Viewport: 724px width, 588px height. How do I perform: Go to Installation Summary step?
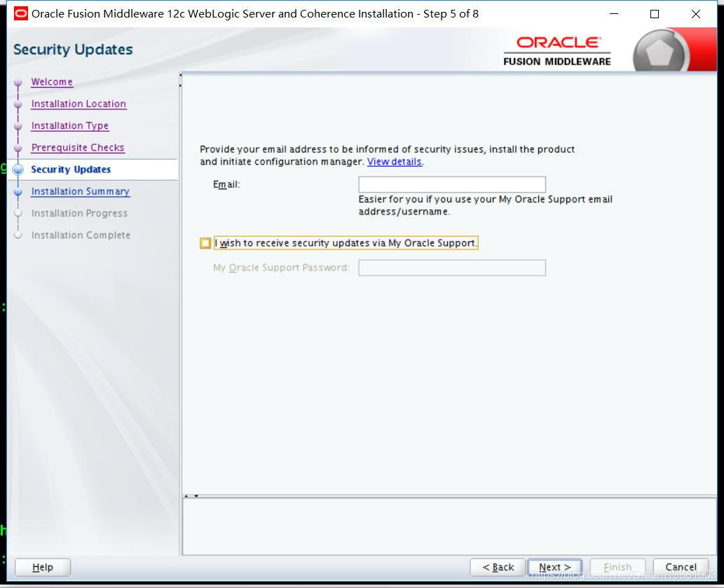tap(81, 191)
